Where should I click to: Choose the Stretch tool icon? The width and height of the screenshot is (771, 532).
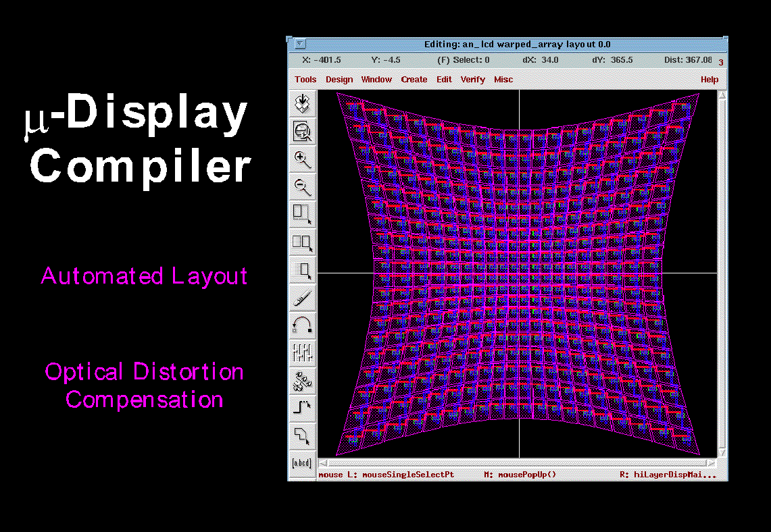pos(302,214)
